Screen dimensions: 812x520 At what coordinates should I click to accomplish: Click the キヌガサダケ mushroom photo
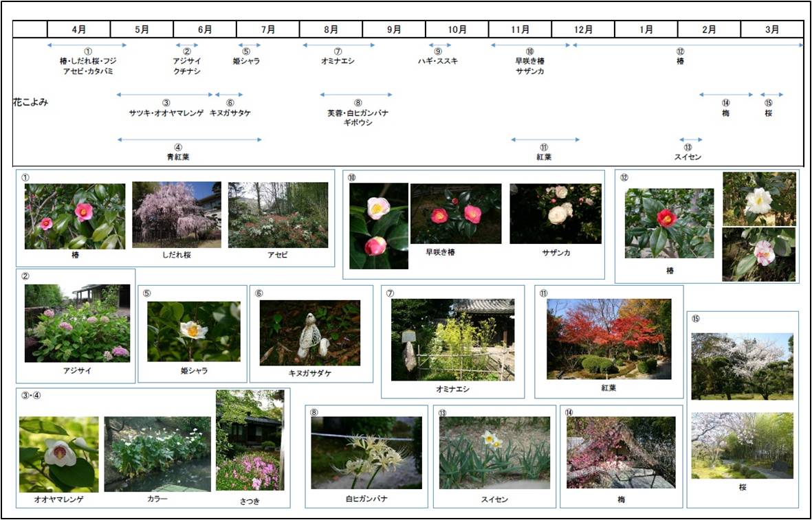coord(309,332)
